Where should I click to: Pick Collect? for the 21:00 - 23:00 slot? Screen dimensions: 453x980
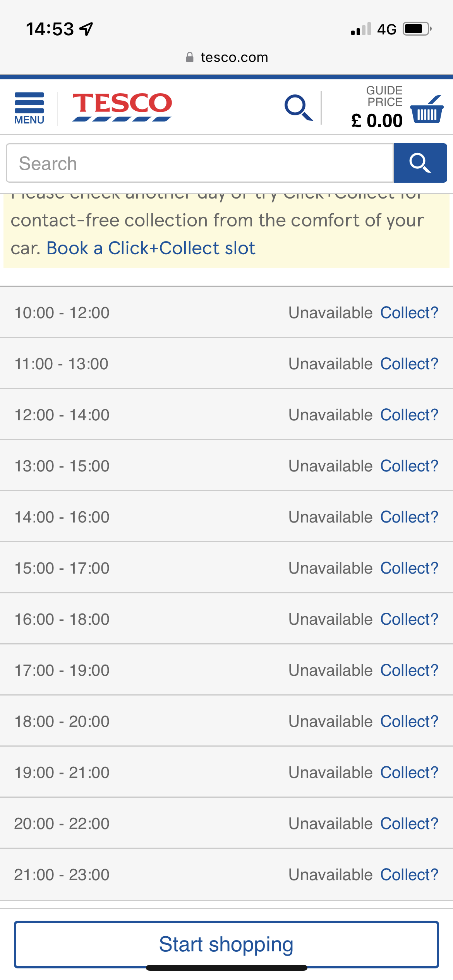point(409,875)
